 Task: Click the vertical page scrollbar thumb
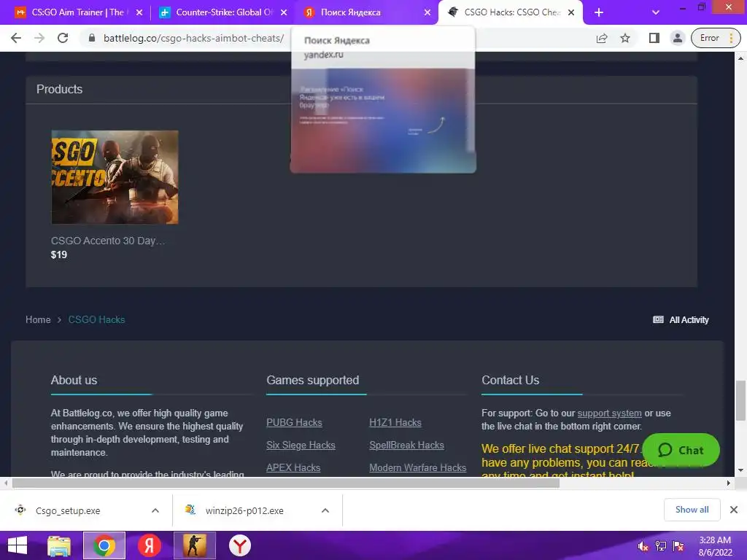click(740, 400)
